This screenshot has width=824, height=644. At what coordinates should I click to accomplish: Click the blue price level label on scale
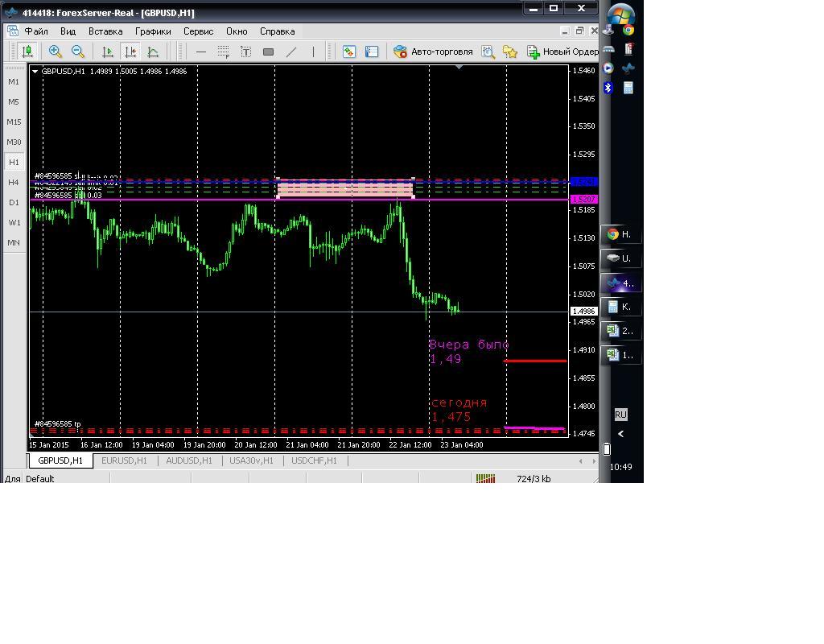point(584,182)
